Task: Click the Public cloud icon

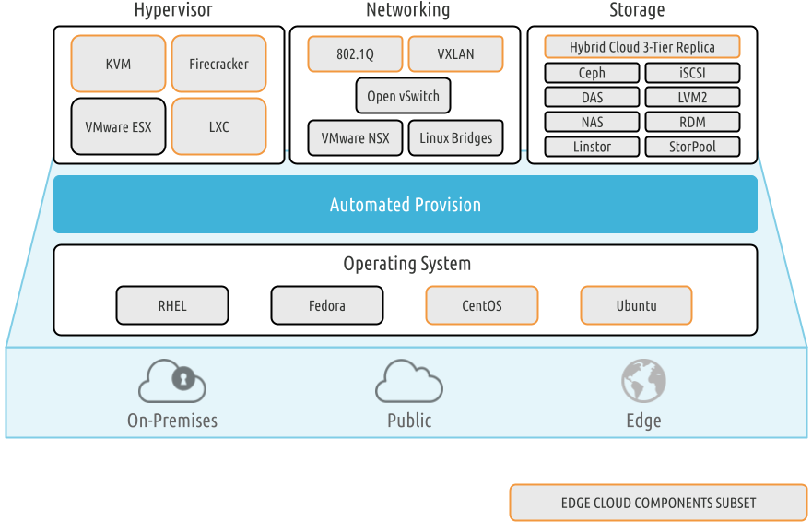Action: coord(409,380)
